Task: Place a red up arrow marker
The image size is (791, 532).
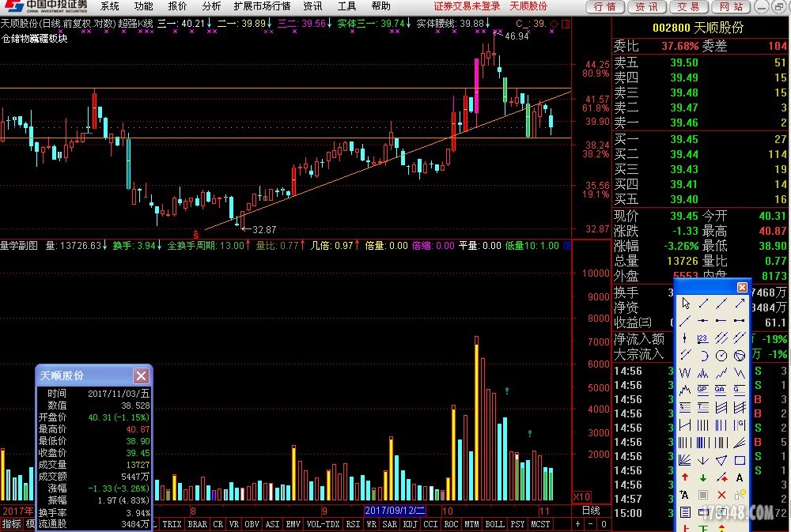Action: coord(685,477)
